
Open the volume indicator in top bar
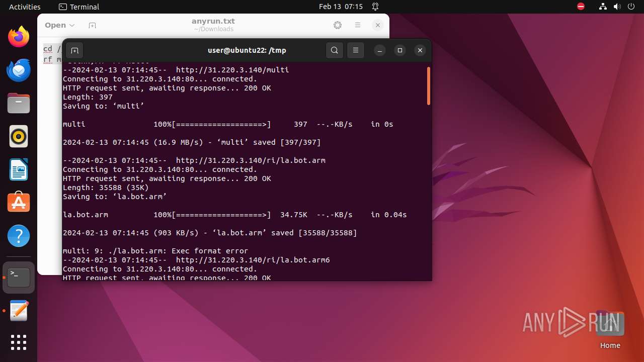tap(617, 7)
